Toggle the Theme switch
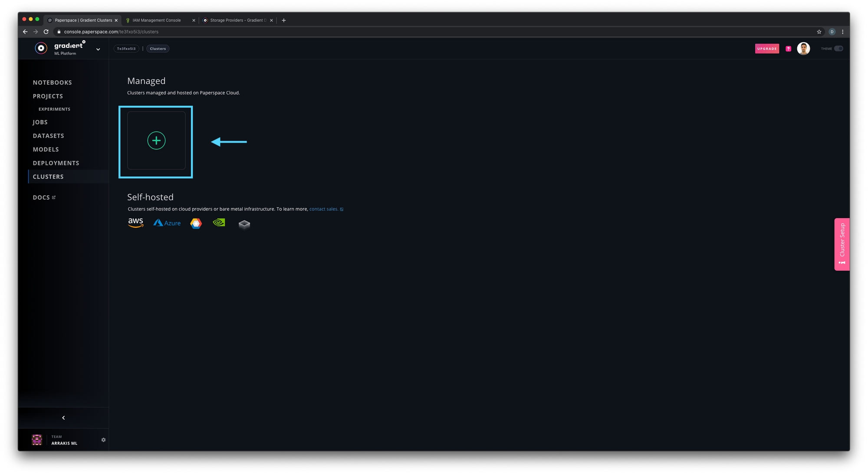 coord(838,49)
